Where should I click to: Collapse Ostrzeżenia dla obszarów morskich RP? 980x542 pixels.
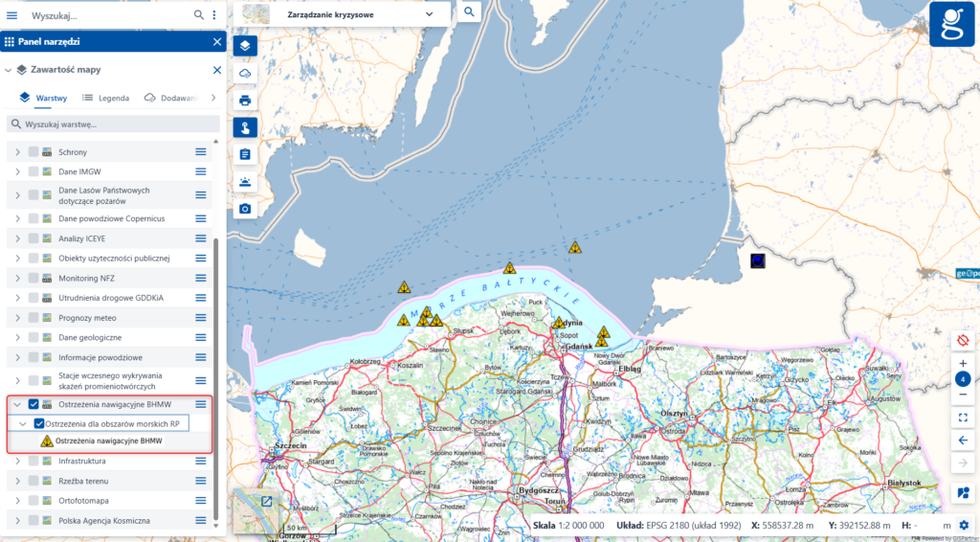[23, 424]
